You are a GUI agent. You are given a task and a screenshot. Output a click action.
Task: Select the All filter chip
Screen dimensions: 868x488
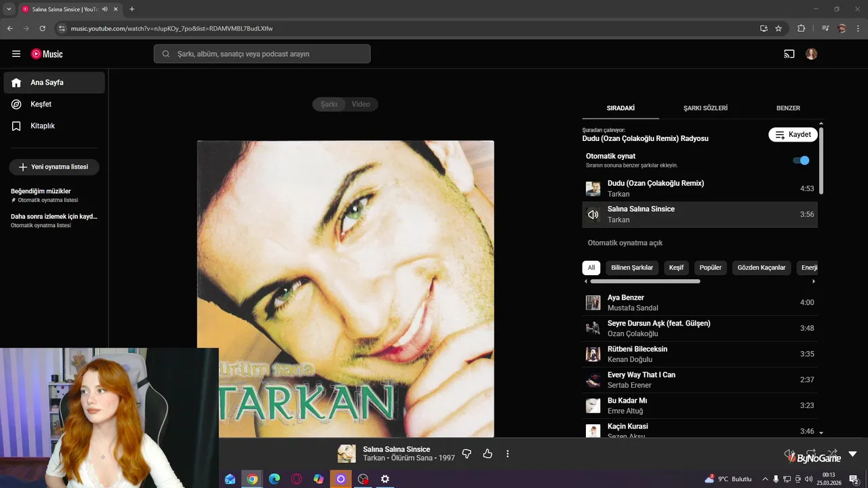(x=591, y=268)
